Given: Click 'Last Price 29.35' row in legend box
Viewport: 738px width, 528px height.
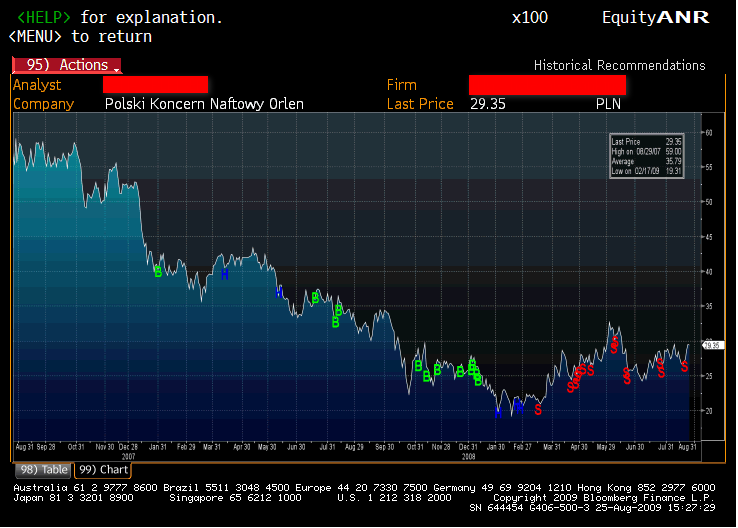Looking at the screenshot, I should tap(646, 142).
